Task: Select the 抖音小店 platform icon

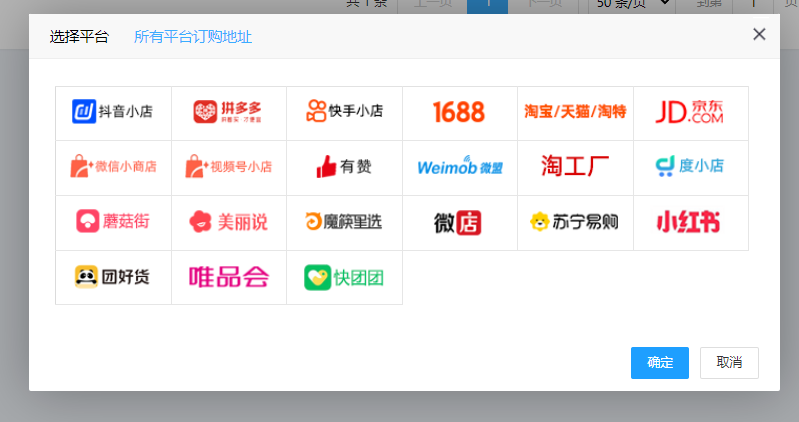Action: point(113,112)
